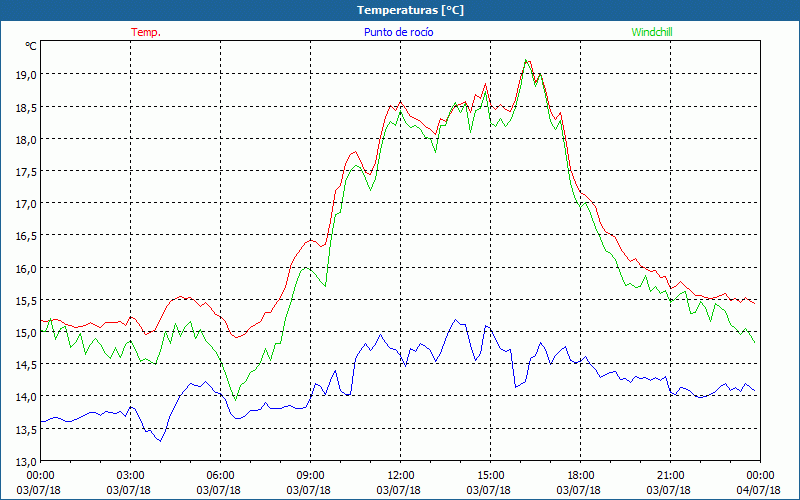Click the 21:00 time axis label

click(670, 476)
